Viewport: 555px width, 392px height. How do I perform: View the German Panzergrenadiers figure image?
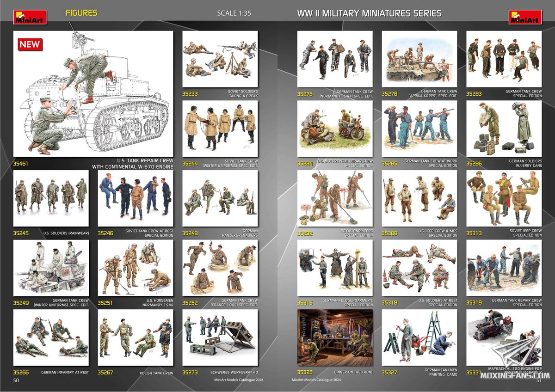click(x=220, y=198)
